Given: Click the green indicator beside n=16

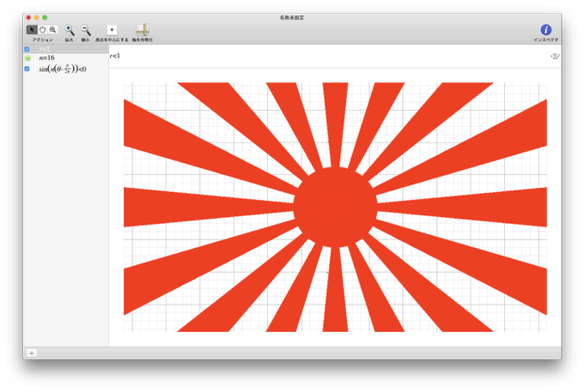Looking at the screenshot, I should (27, 58).
